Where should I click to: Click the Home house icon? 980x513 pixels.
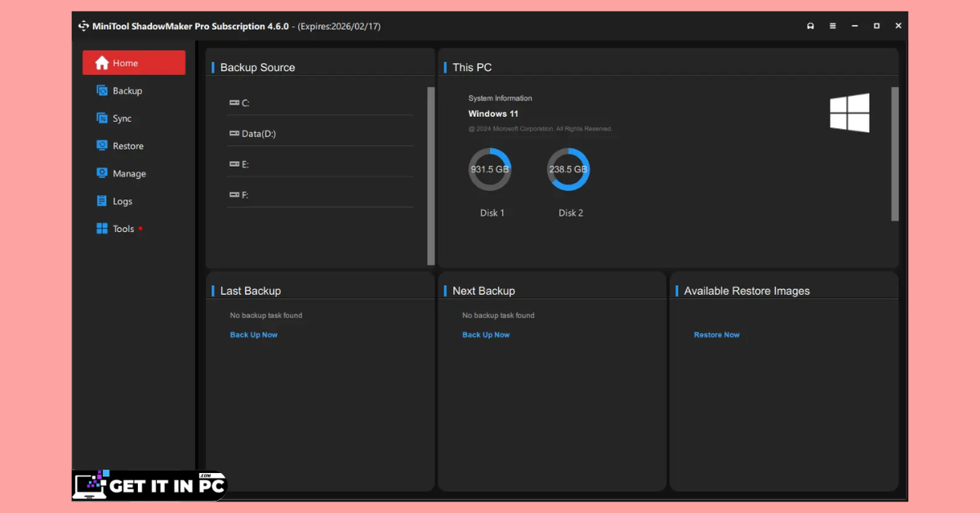click(102, 63)
